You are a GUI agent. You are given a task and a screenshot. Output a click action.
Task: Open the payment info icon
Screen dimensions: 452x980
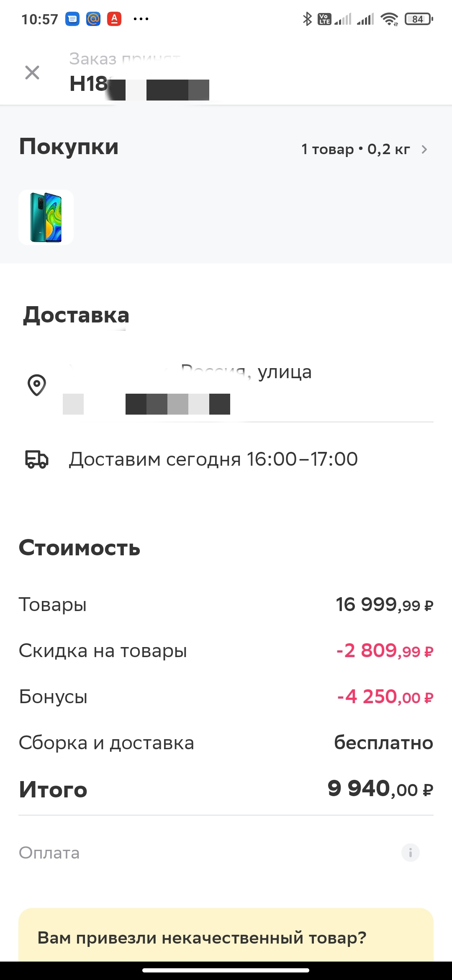pos(410,852)
